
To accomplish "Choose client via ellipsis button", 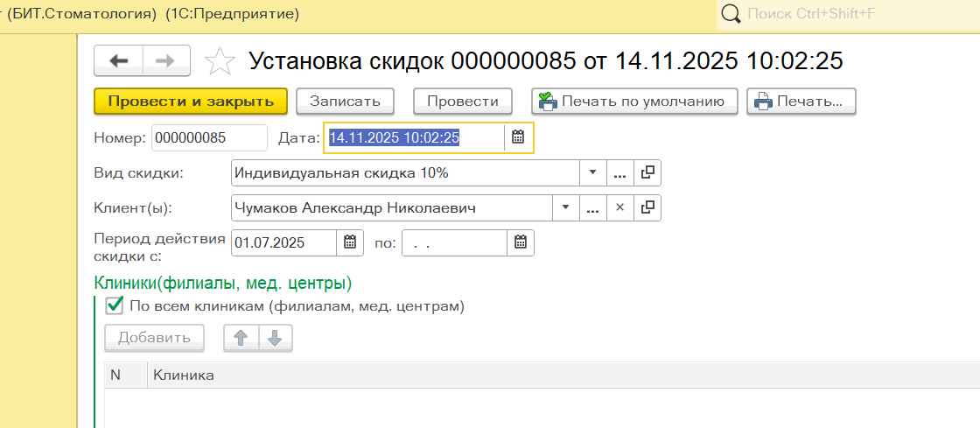I will (x=592, y=207).
